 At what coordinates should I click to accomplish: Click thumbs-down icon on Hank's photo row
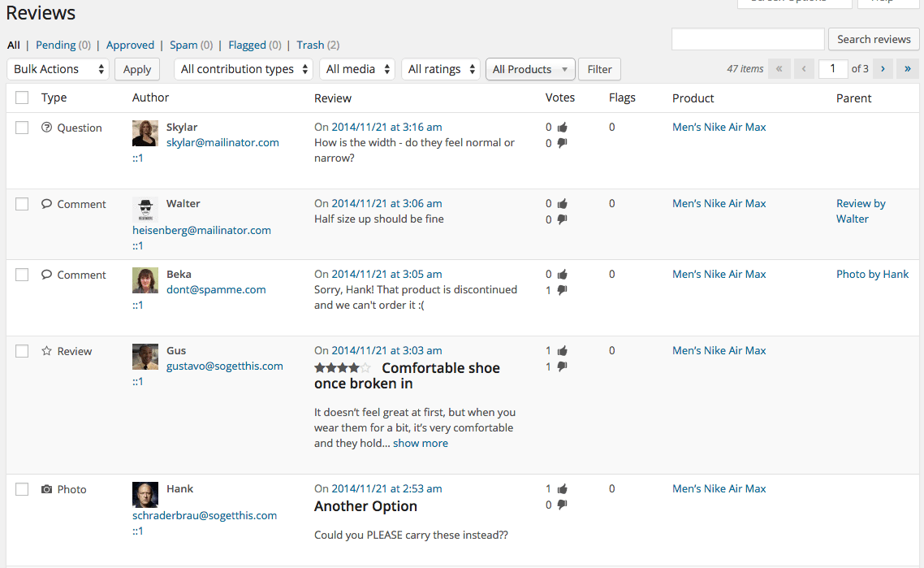(563, 505)
